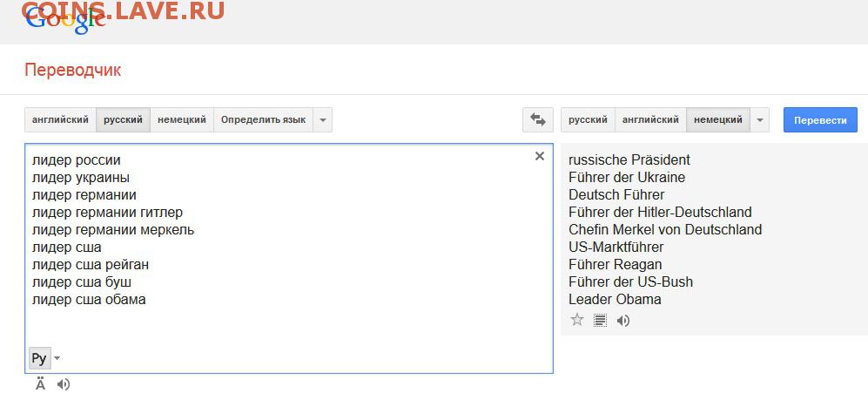Click the source line "лидер украины"
This screenshot has height=400, width=868.
81,178
